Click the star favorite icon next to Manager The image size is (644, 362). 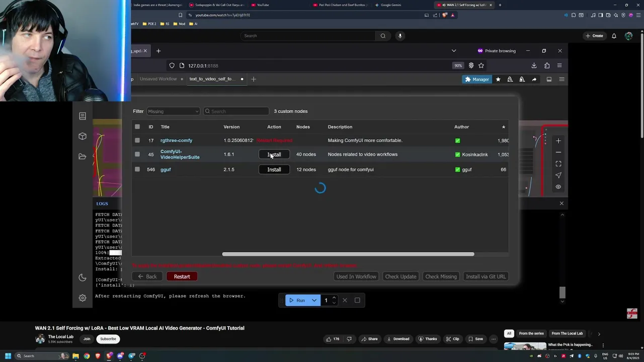[x=498, y=79]
